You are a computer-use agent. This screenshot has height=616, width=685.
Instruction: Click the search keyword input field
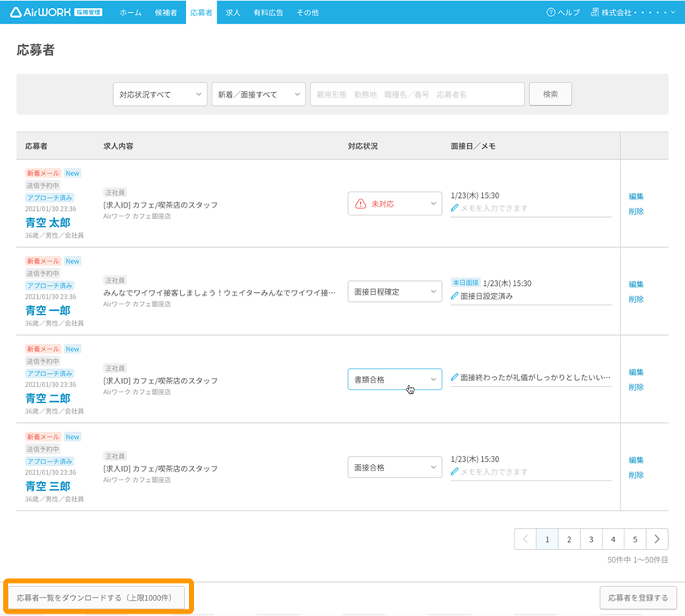click(417, 94)
